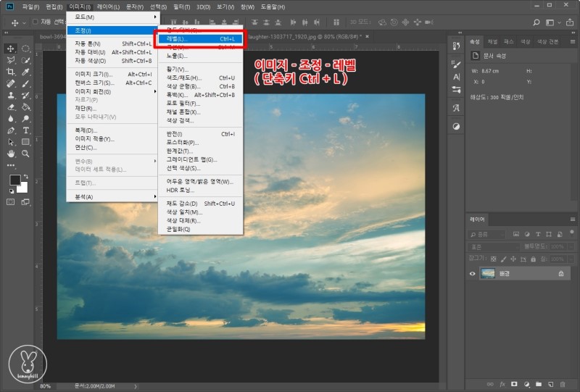The width and height of the screenshot is (580, 392).
Task: Select the Hand tool
Action: click(x=11, y=154)
